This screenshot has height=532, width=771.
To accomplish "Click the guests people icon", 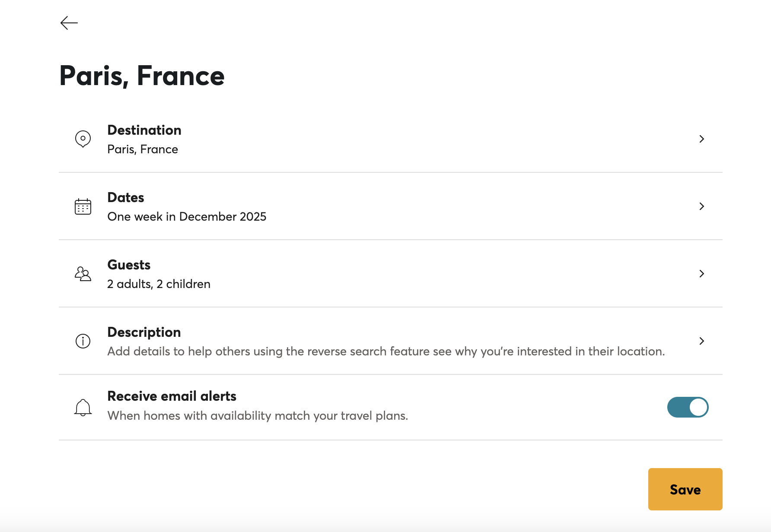I will click(83, 274).
